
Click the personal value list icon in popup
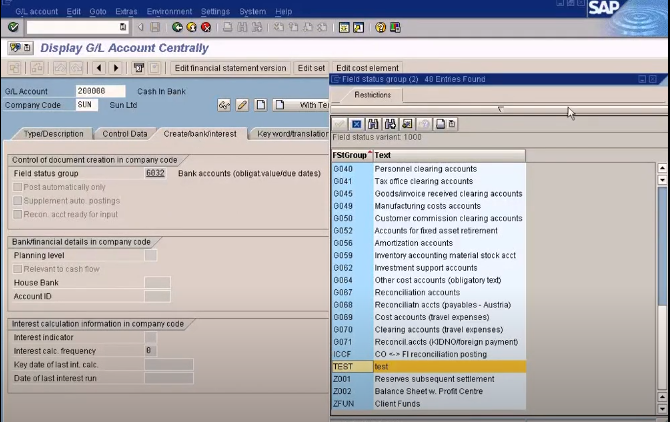pos(407,124)
